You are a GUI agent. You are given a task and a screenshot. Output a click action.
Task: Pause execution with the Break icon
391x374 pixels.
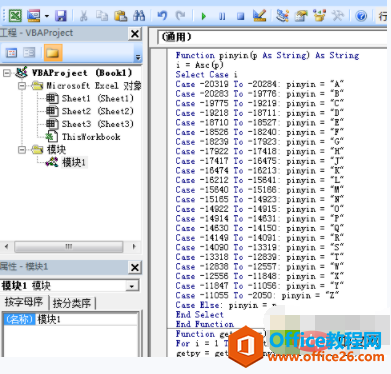pyautogui.click(x=222, y=16)
